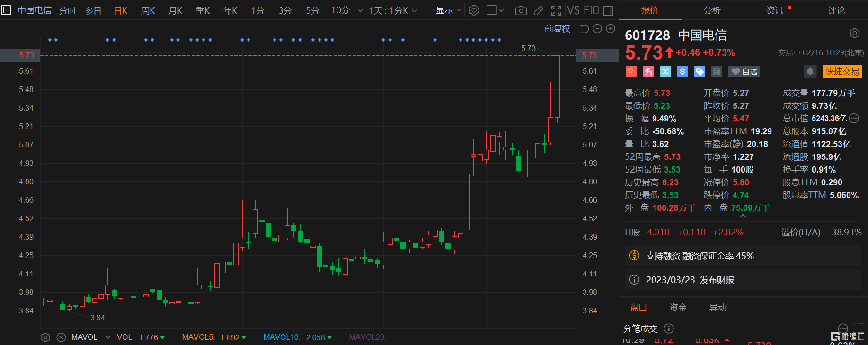868x345 pixels.
Task: Open 支持融资 margin info row
Action: point(743,256)
